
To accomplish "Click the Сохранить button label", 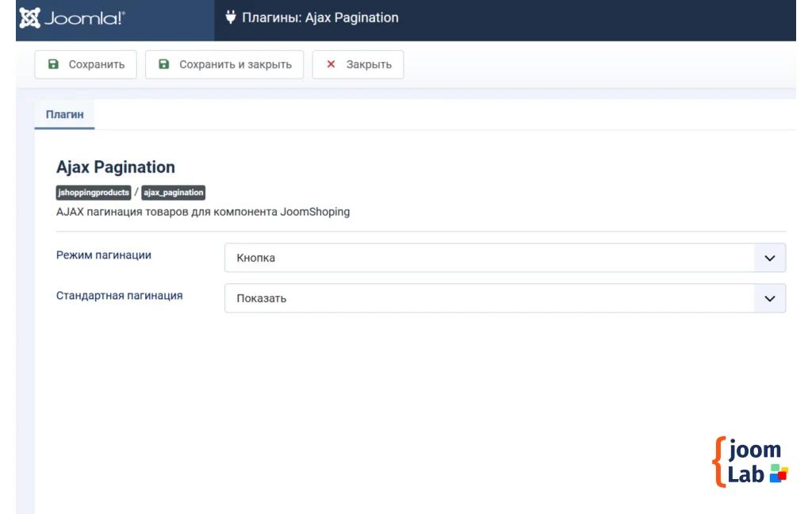I will click(x=97, y=65).
